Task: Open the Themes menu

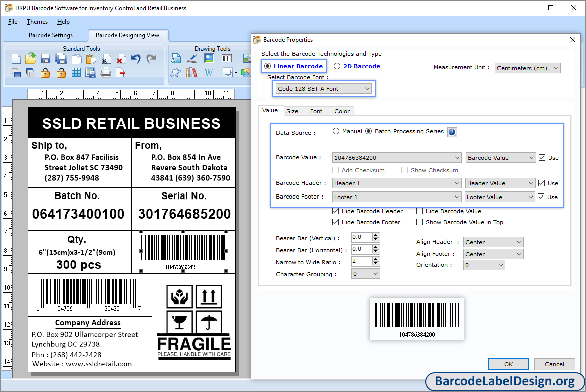Action: 37,22
